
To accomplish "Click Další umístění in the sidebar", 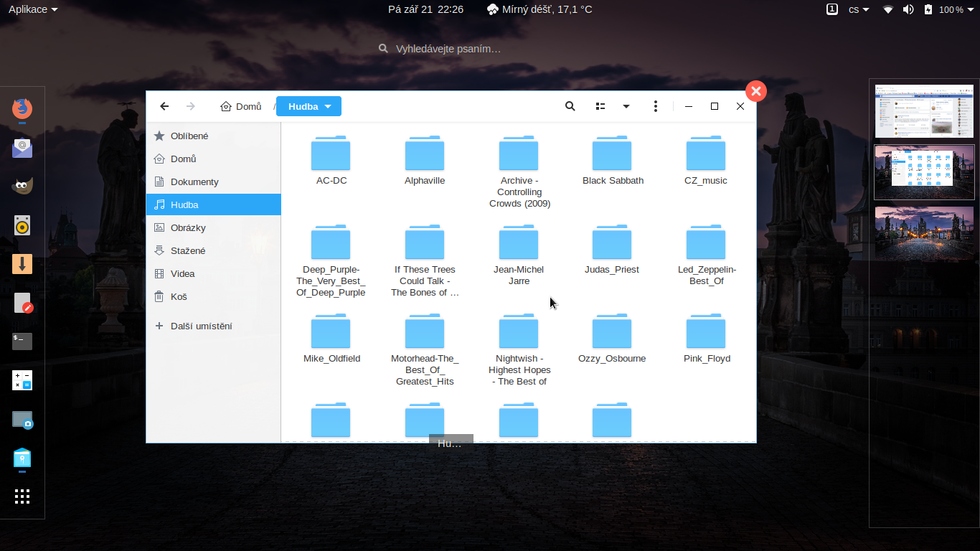I will coord(214,326).
